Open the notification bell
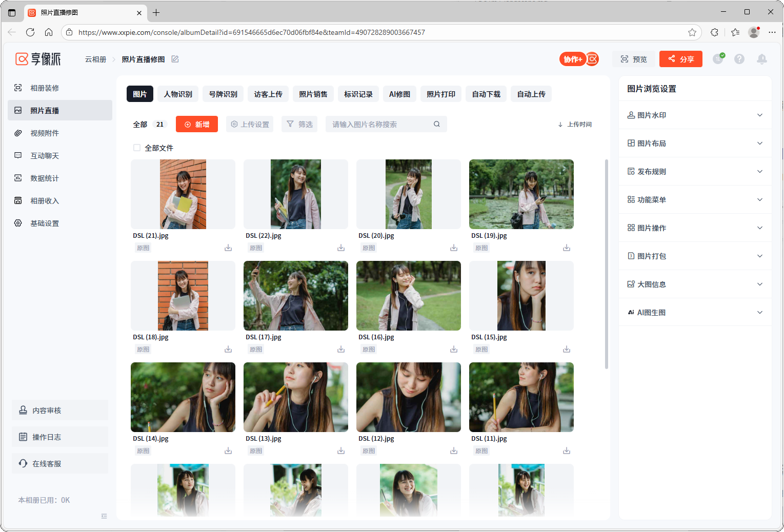Image resolution: width=784 pixels, height=532 pixels. coord(762,59)
